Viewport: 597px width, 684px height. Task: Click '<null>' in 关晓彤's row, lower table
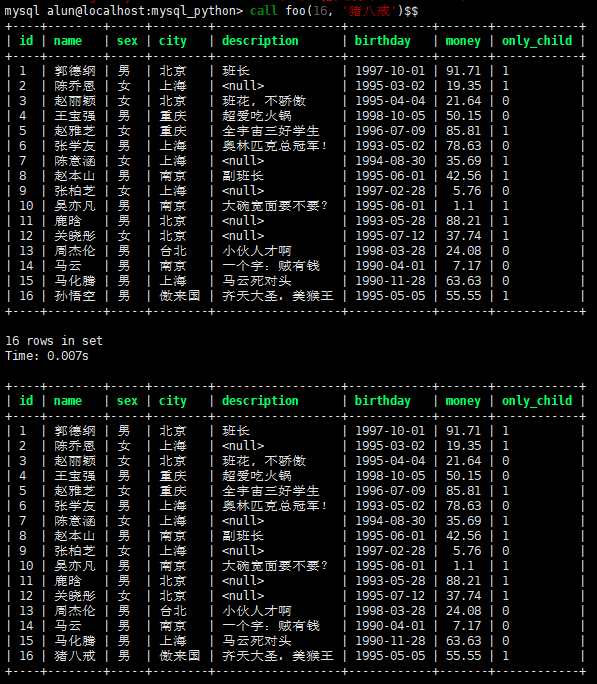pyautogui.click(x=243, y=596)
